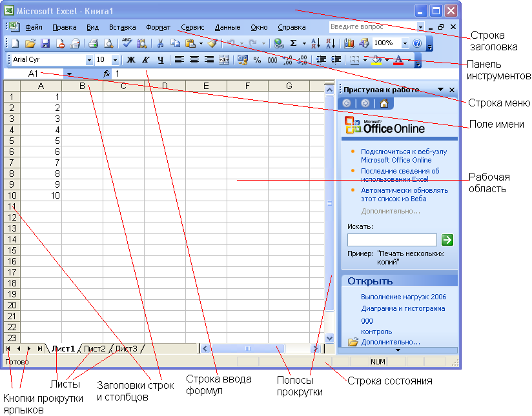The width and height of the screenshot is (532, 416).
Task: Open the Выполнение нагрузк 2006 file link
Action: tap(404, 297)
